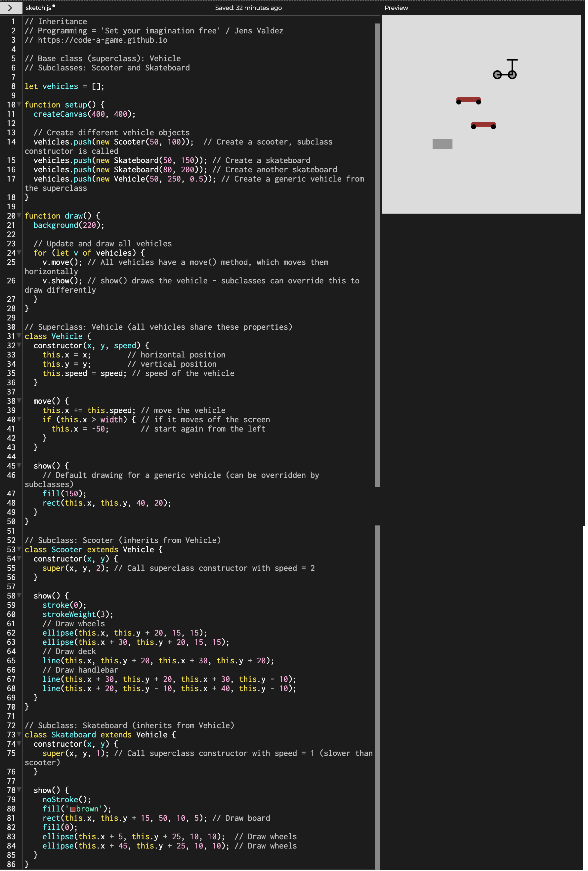Click the gray rectangle vehicle in preview

pyautogui.click(x=442, y=144)
